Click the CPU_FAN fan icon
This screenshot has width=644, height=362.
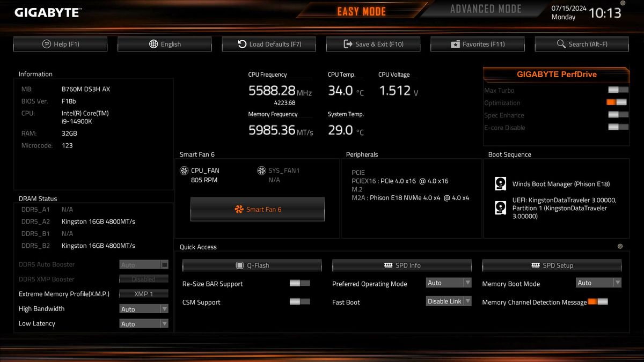click(184, 171)
